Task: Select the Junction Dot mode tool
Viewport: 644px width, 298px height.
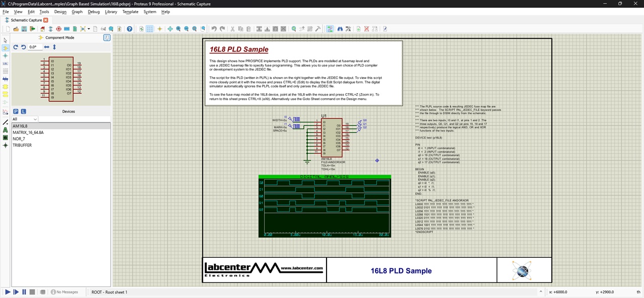Action: (5, 56)
